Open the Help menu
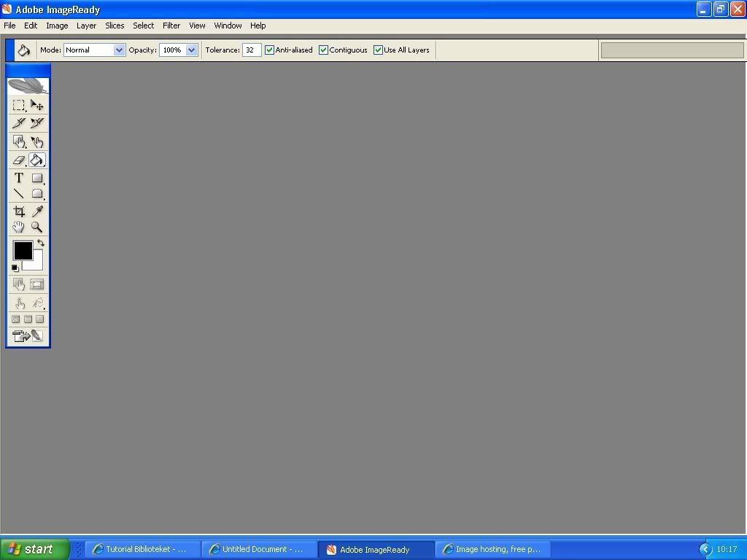The image size is (747, 560). (258, 26)
